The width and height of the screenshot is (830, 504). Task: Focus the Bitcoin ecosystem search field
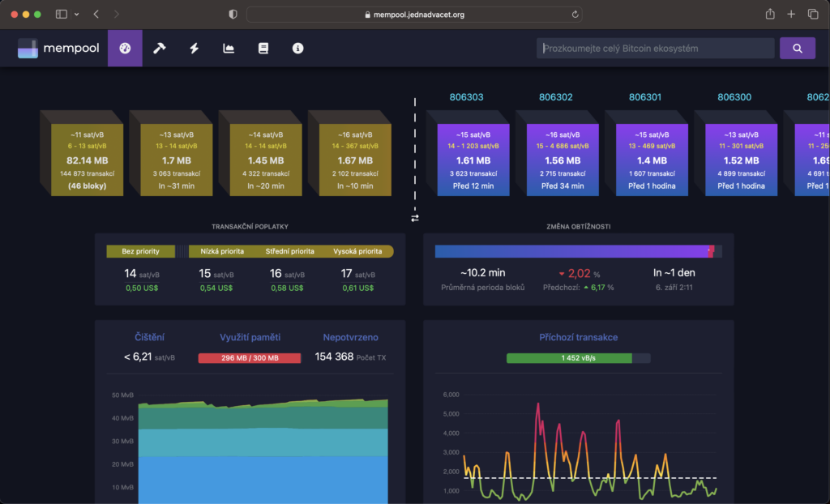coord(655,48)
